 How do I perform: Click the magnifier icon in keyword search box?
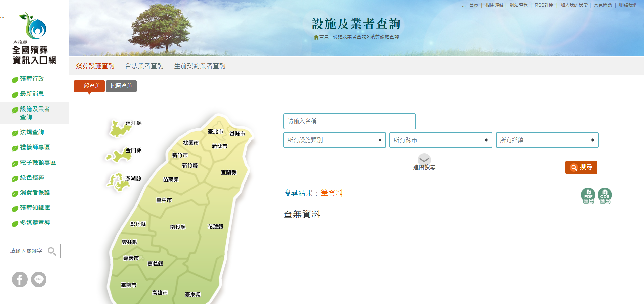(x=52, y=251)
